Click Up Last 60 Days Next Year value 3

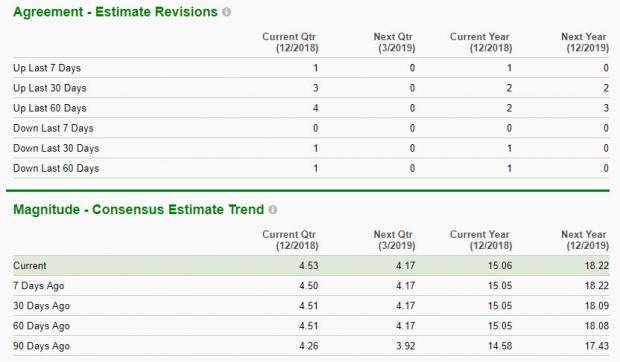tap(606, 108)
